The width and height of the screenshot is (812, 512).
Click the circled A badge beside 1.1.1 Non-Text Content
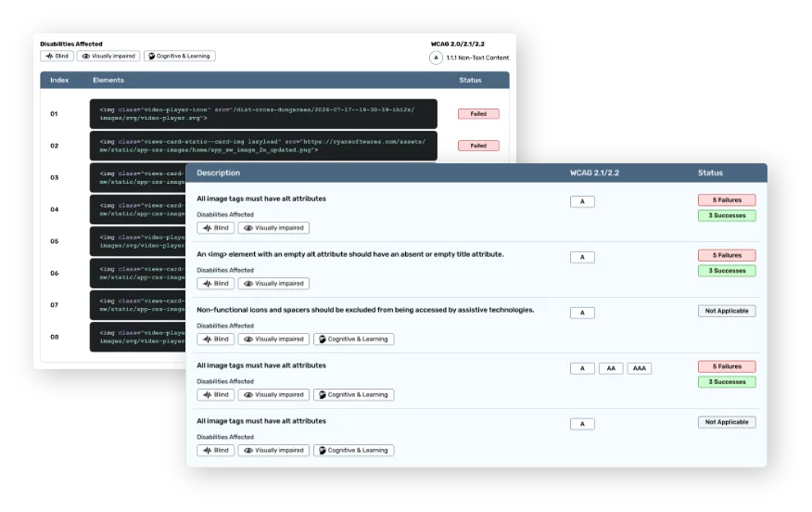pyautogui.click(x=436, y=58)
